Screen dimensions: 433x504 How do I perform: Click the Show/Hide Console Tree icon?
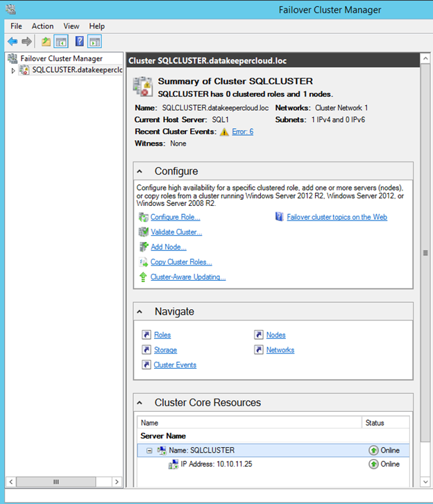tap(61, 42)
